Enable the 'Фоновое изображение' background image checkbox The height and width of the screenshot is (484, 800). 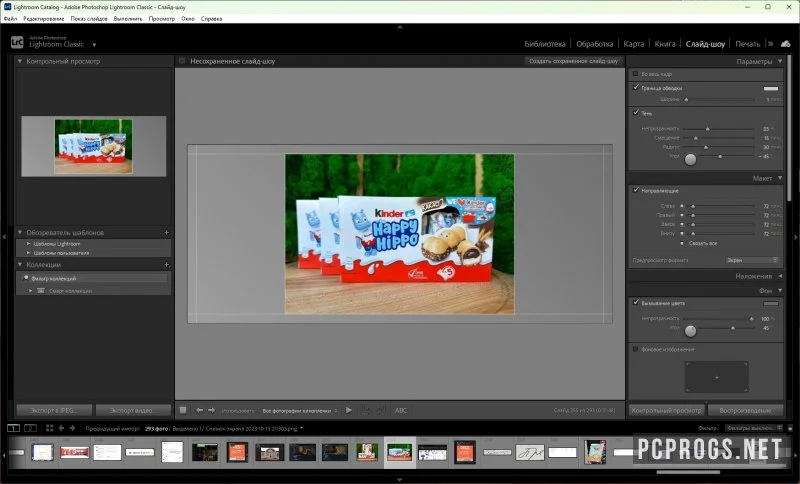[x=635, y=349]
